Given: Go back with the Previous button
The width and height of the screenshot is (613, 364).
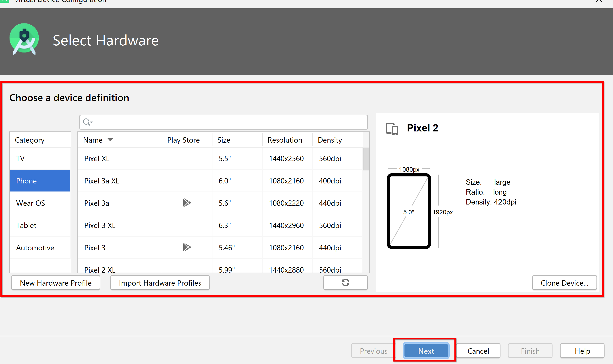Looking at the screenshot, I should [x=373, y=351].
